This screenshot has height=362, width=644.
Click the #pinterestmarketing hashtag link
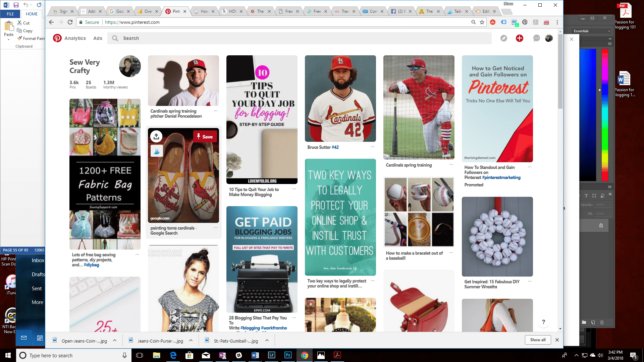[x=501, y=177]
